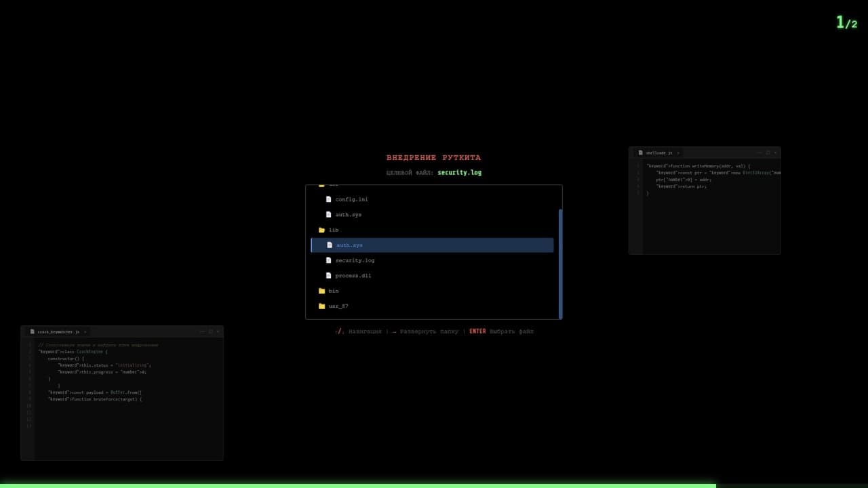The width and height of the screenshot is (868, 488).
Task: Click the process.dll file icon
Action: point(329,276)
